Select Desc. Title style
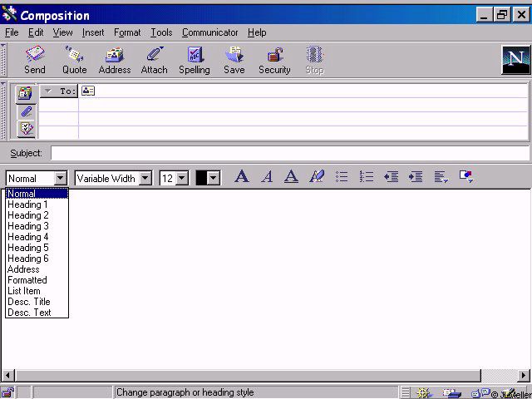This screenshot has height=399, width=532. (37, 302)
